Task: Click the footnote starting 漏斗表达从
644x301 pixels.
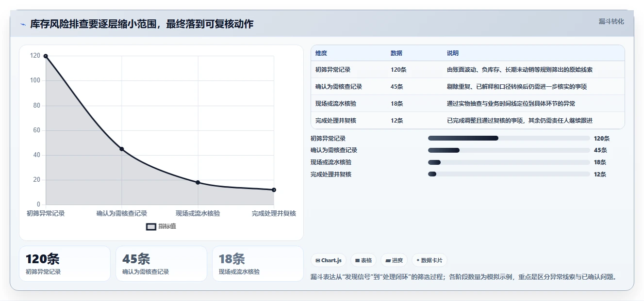Action: click(464, 277)
